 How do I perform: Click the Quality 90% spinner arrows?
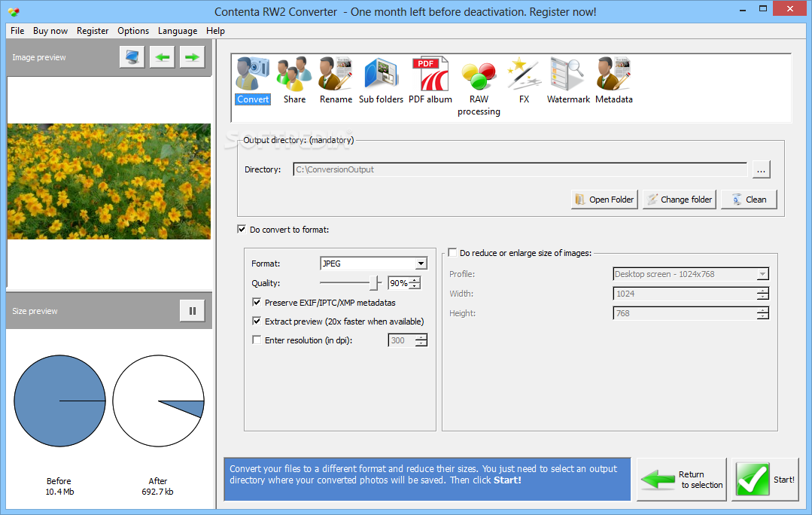coord(415,283)
